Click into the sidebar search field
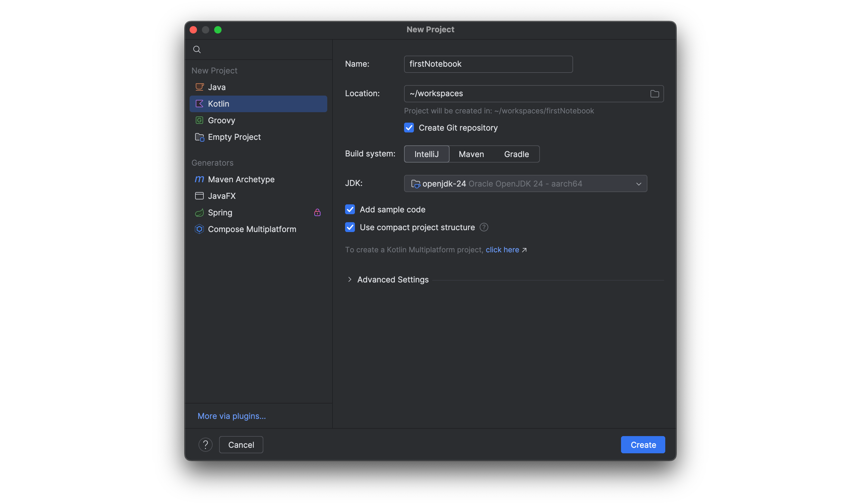The height and width of the screenshot is (504, 861). (x=258, y=49)
